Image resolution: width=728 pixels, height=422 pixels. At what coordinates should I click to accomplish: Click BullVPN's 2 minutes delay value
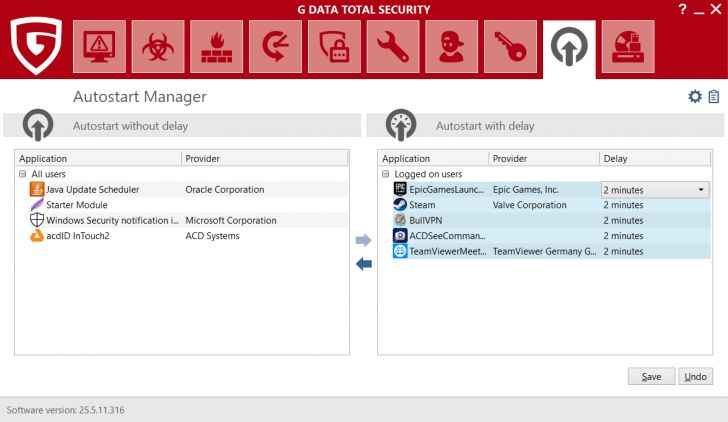[x=623, y=220]
